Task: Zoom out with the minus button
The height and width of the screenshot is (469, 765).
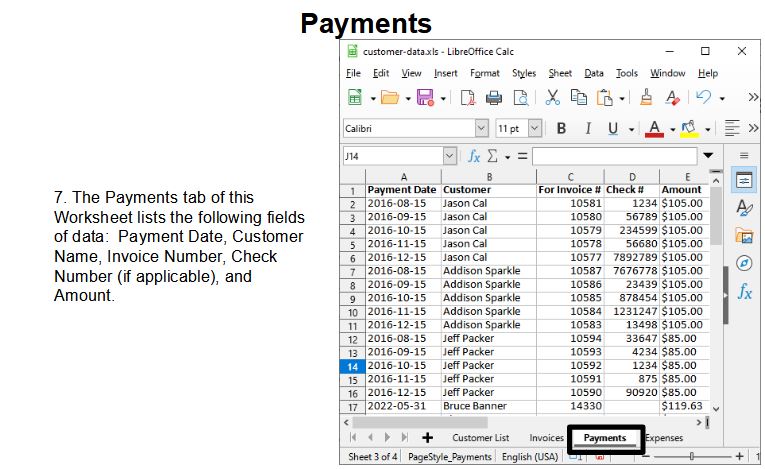Action: [x=645, y=456]
